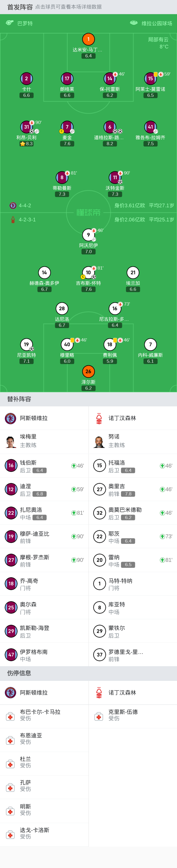Image resolution: width=177 pixels, height=868 pixels.
Task: Click number 31 利昂-贝利 jersey circle
Action: pyautogui.click(x=27, y=127)
